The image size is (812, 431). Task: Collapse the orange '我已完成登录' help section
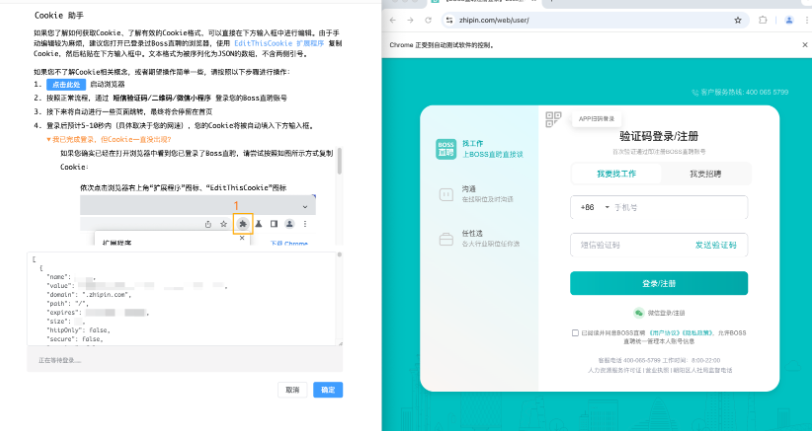(49, 139)
